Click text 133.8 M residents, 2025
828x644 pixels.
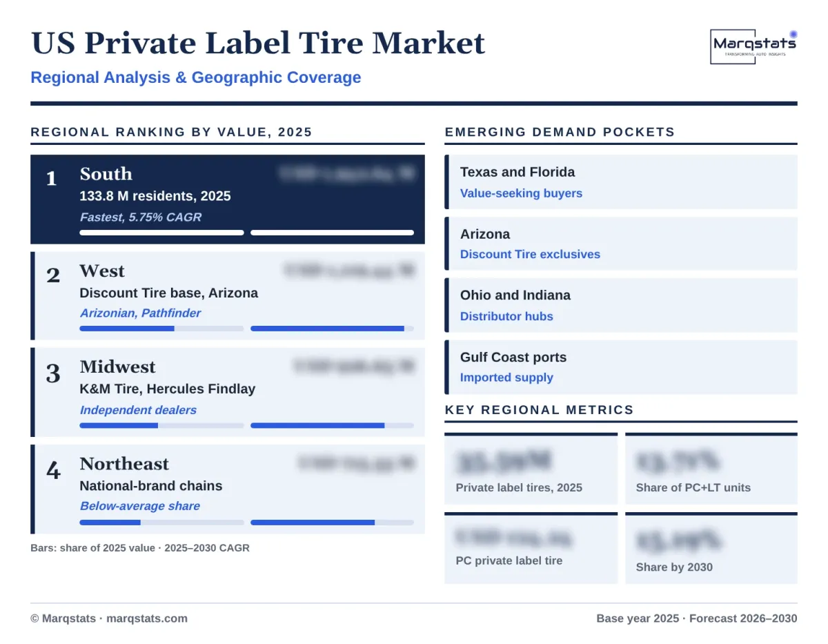(x=155, y=196)
